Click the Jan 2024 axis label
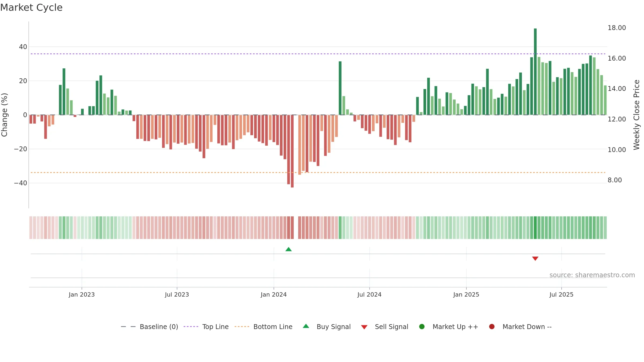 (x=274, y=294)
